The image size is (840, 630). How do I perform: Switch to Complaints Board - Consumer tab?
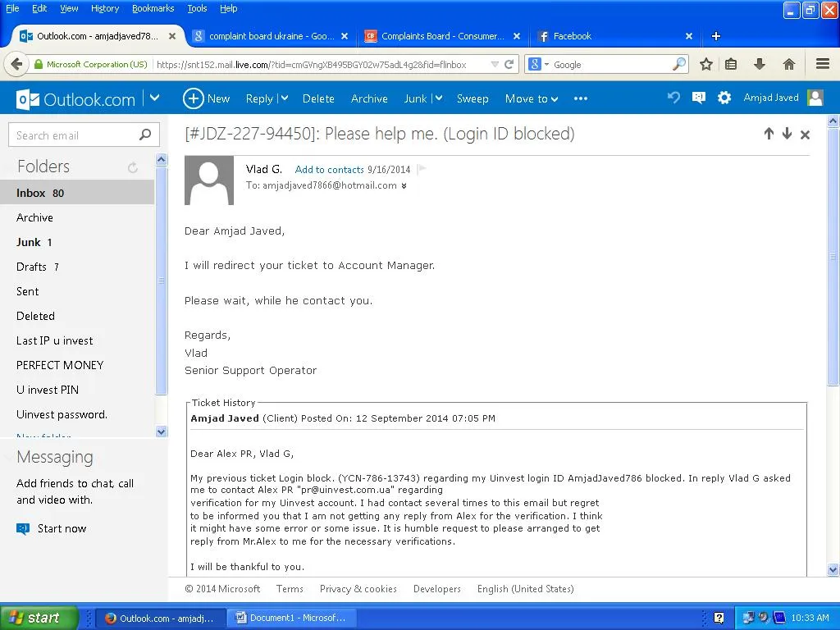442,36
